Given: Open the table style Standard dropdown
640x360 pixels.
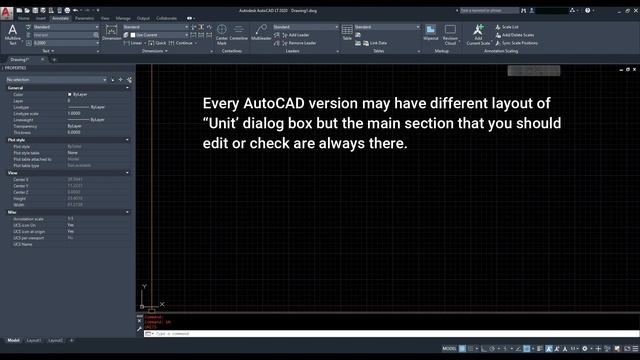Looking at the screenshot, I should click(x=387, y=27).
